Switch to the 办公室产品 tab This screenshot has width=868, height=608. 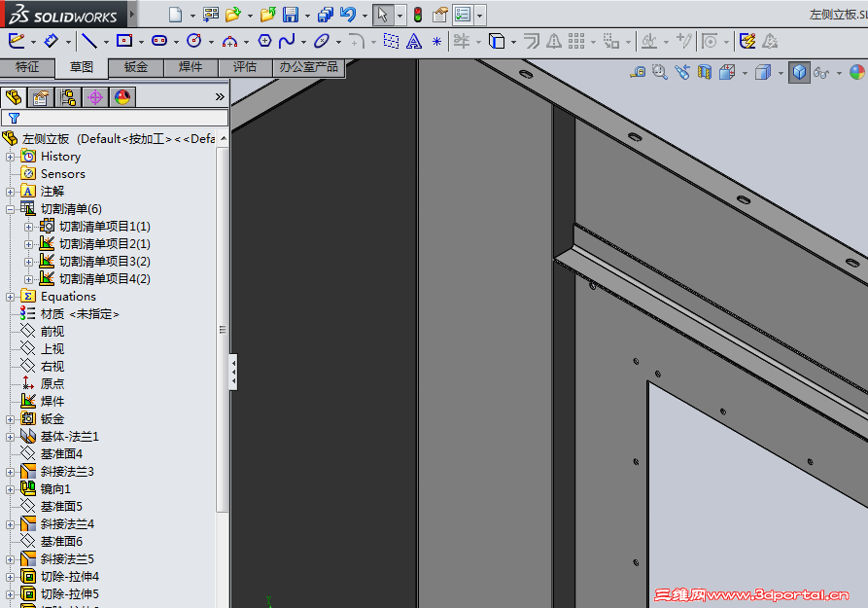(x=308, y=67)
